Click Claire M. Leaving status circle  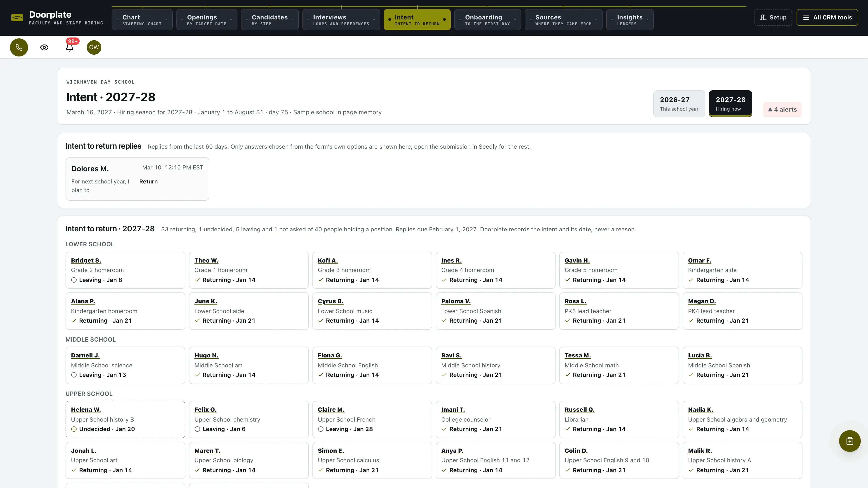pyautogui.click(x=321, y=429)
